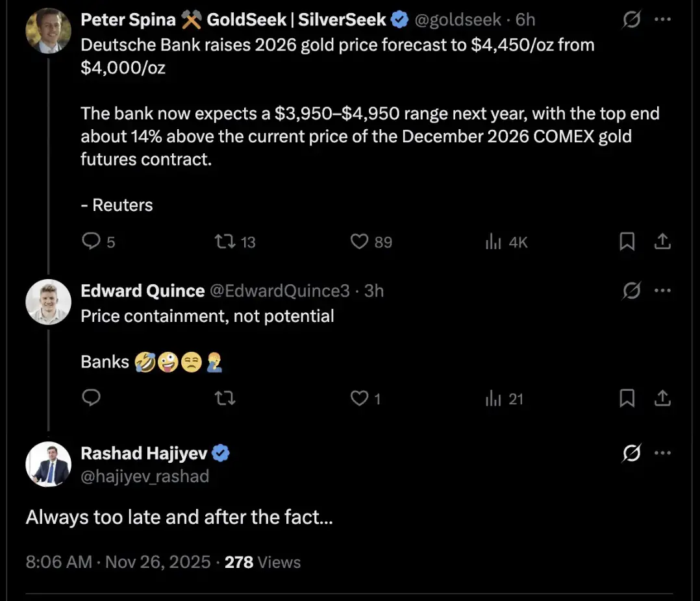The height and width of the screenshot is (601, 700).
Task: Repost the Deutsche Bank gold forecast tweet
Action: pos(225,242)
